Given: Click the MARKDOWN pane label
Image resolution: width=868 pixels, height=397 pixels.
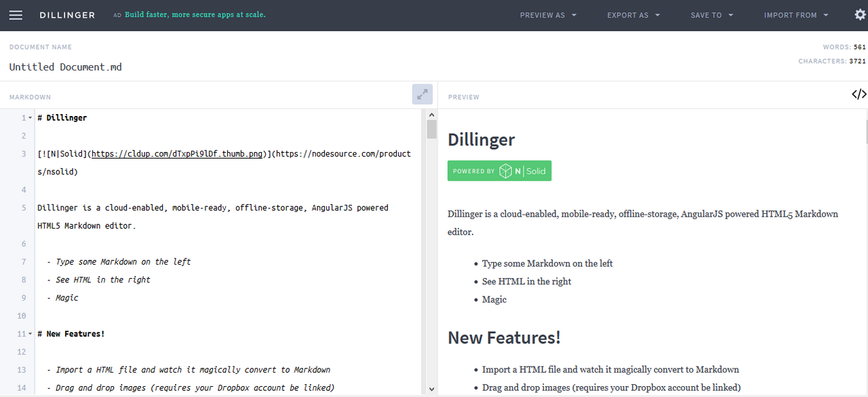Looking at the screenshot, I should coord(30,97).
